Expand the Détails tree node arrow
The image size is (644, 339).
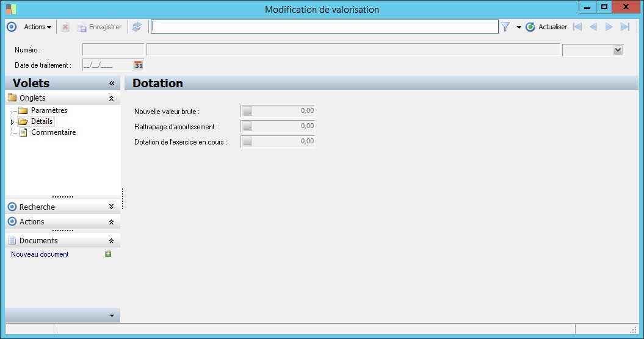click(x=12, y=122)
